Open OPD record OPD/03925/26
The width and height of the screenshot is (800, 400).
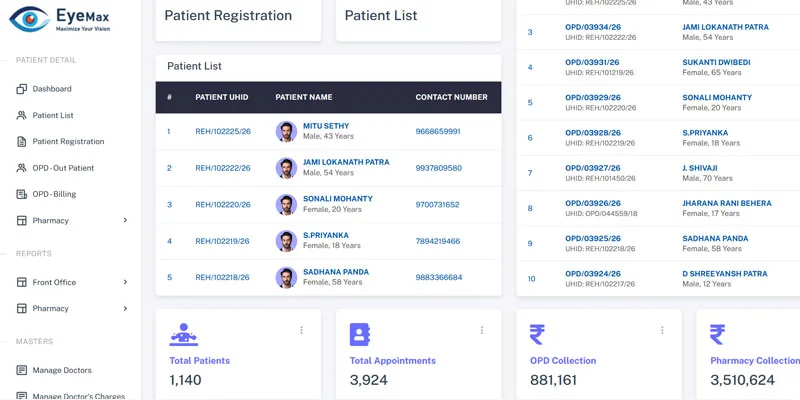tap(593, 238)
